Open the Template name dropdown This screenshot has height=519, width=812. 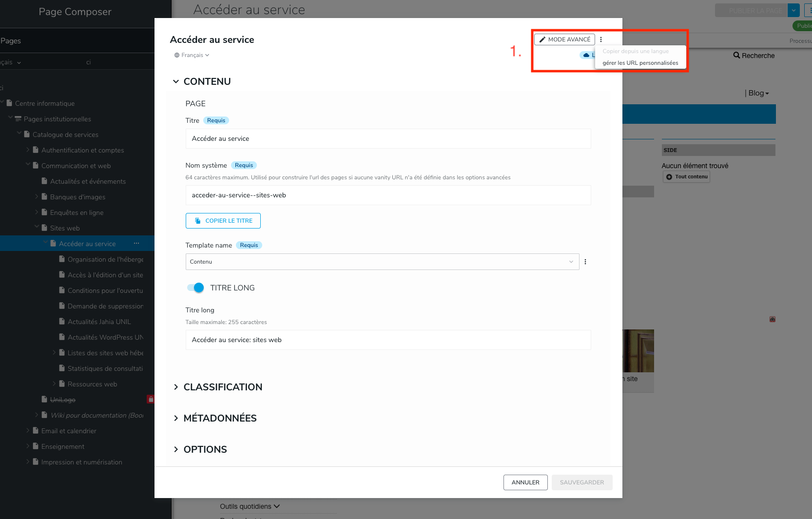coord(382,262)
